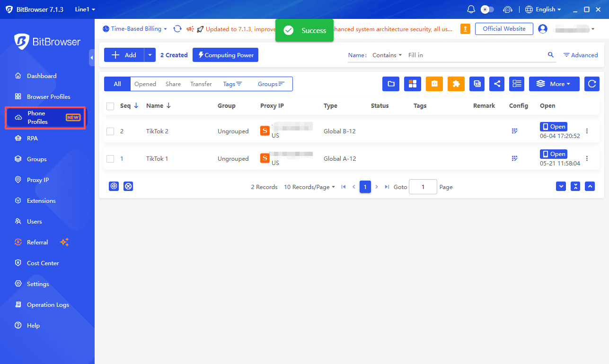Open the three-dot menu for TikTok 1
This screenshot has width=609, height=364.
click(587, 158)
